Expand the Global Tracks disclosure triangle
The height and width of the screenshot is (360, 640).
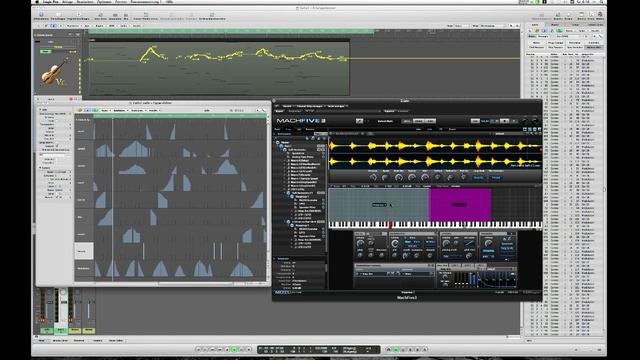tap(36, 35)
